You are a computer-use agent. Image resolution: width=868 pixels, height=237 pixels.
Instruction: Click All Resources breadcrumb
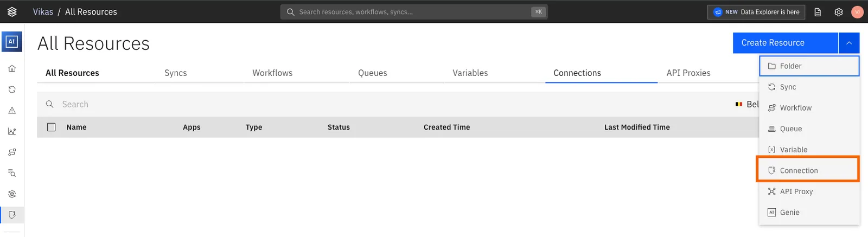(x=91, y=12)
